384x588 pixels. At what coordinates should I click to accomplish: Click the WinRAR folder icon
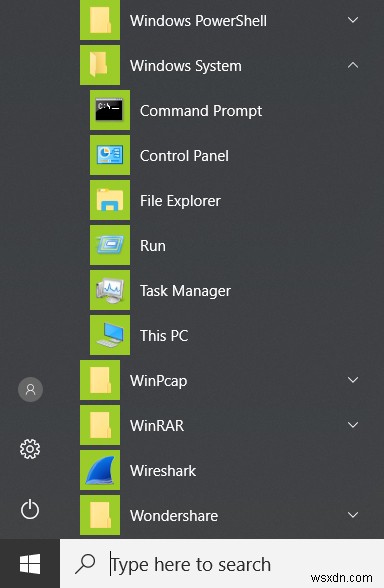(100, 425)
